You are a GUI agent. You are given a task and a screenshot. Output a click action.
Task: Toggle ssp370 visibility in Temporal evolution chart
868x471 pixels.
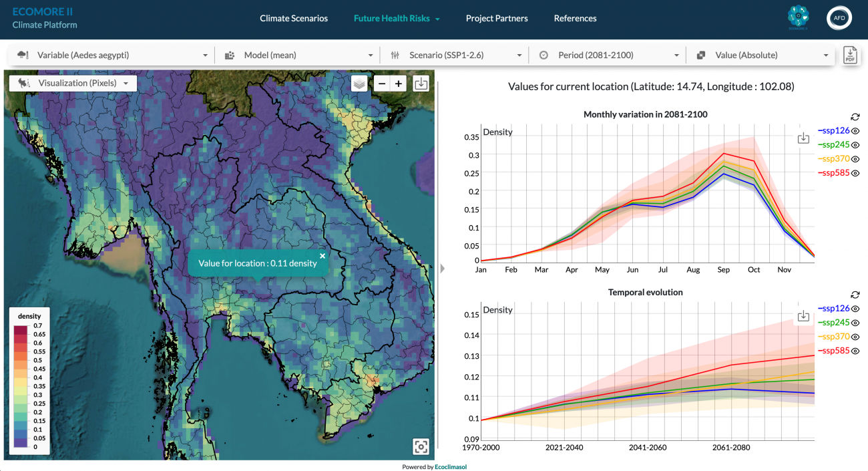coord(855,337)
